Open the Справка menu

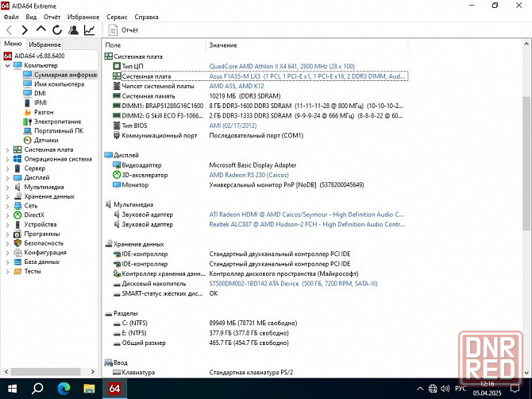point(146,17)
